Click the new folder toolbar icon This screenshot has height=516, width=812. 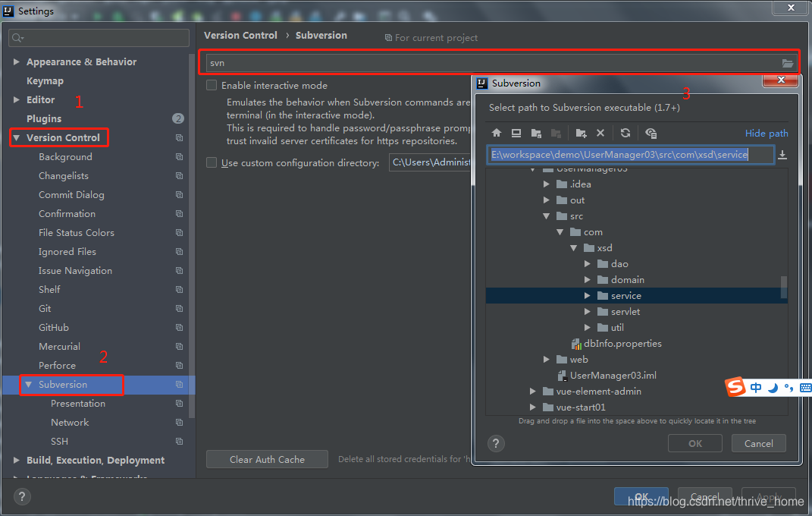(581, 133)
